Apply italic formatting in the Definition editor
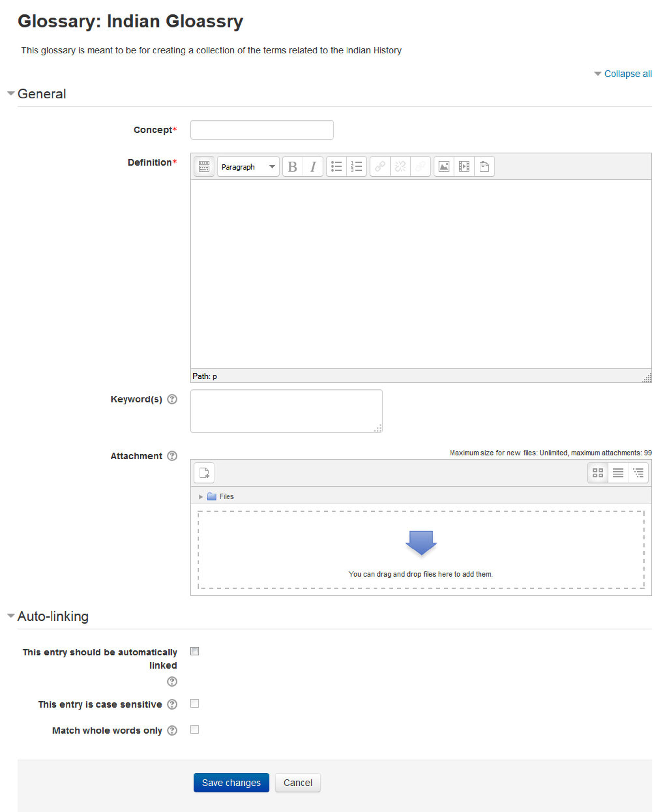This screenshot has width=665, height=812. (x=313, y=166)
